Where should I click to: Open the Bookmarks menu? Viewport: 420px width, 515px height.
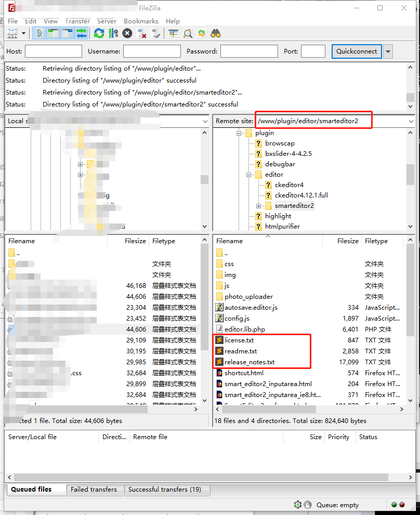pos(141,21)
